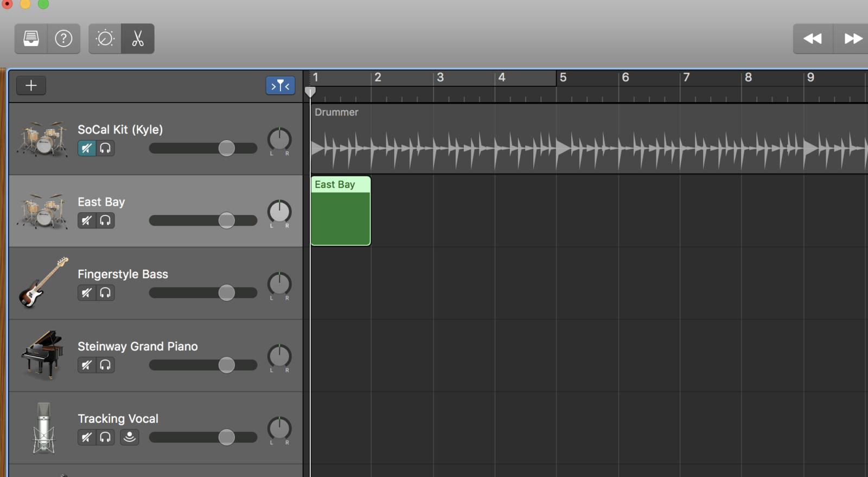Click the Fast Forward button

click(852, 39)
